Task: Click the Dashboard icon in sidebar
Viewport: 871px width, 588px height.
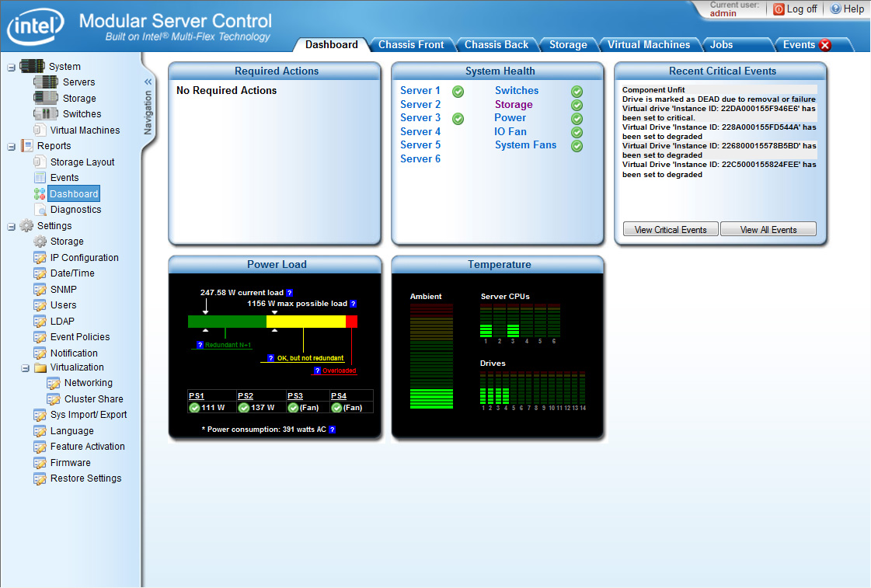Action: point(40,193)
